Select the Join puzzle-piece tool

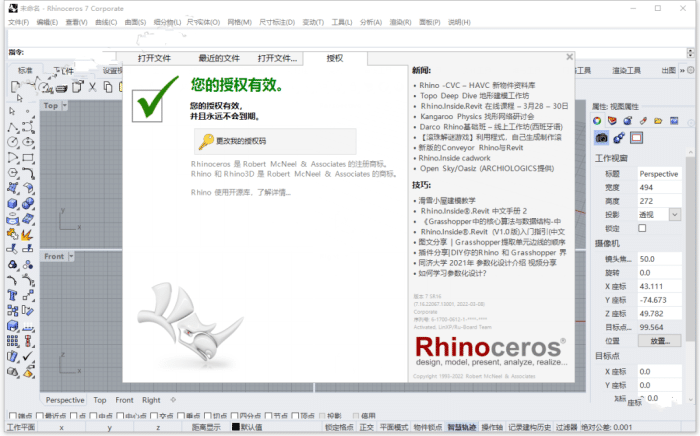tap(12, 234)
